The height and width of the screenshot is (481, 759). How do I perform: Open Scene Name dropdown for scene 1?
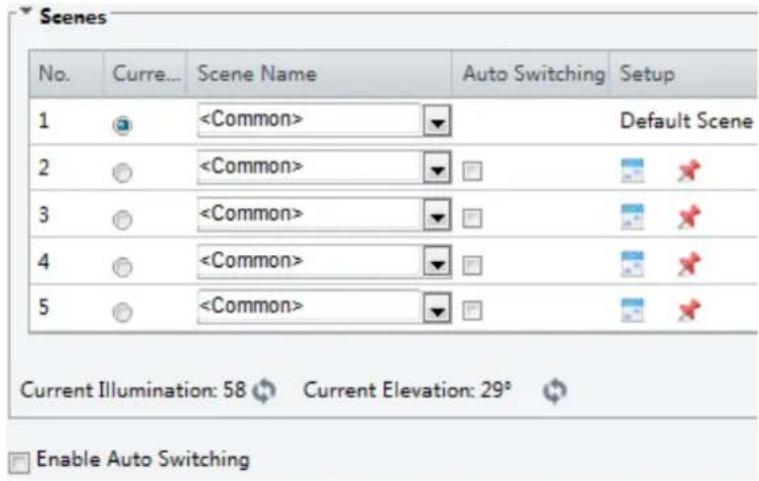[x=437, y=120]
